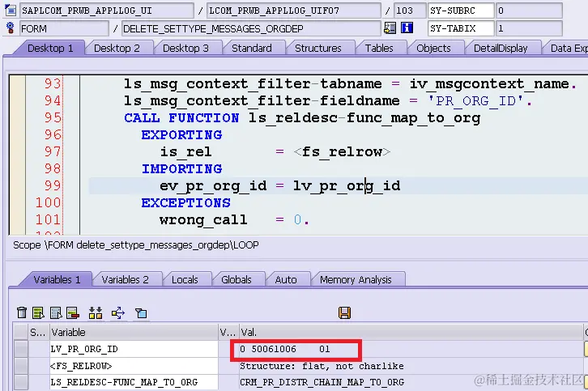Open the Objects tab
The image size is (588, 391).
pyautogui.click(x=433, y=49)
